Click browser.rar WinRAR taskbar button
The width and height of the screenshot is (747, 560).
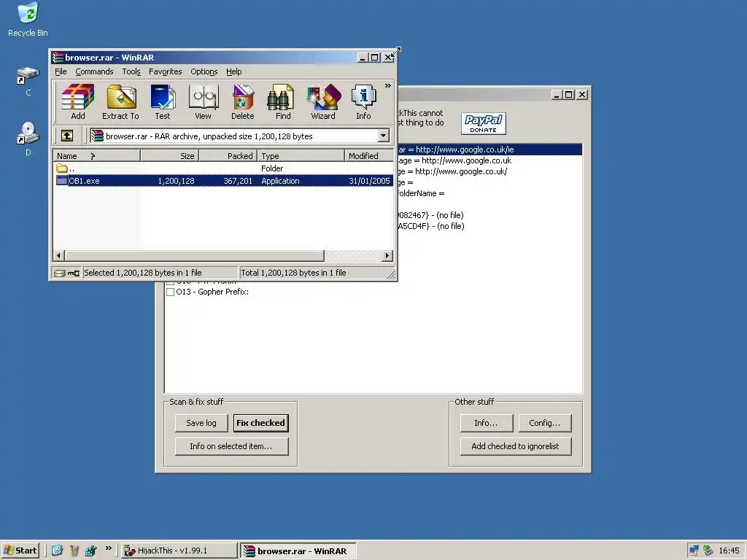pos(298,551)
